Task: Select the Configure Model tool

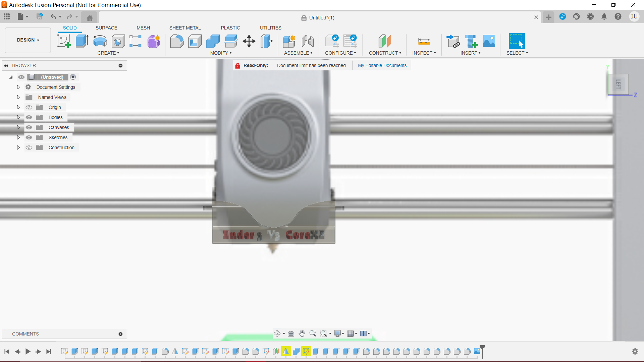Action: [332, 41]
